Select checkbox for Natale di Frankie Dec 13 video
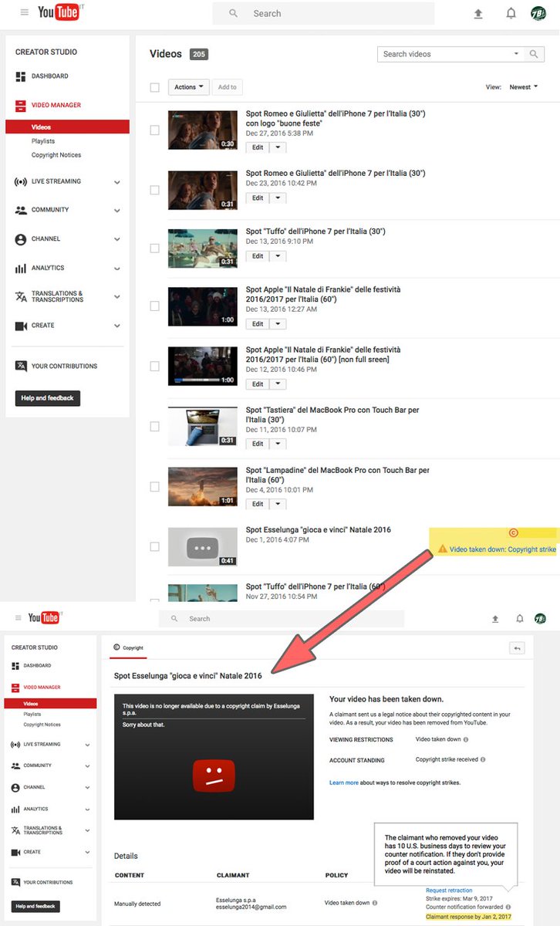This screenshot has height=926, width=560. coord(154,306)
